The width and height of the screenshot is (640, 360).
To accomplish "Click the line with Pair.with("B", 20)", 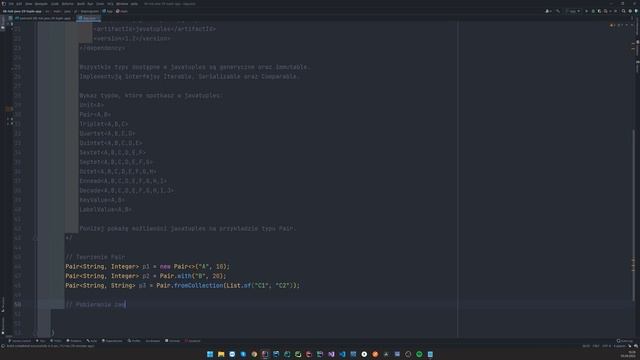I will point(146,276).
